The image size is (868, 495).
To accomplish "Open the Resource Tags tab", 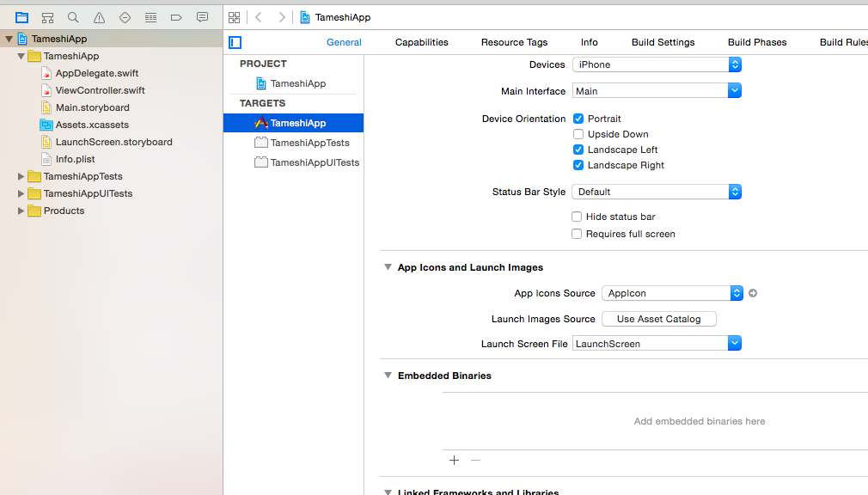I will (x=514, y=42).
